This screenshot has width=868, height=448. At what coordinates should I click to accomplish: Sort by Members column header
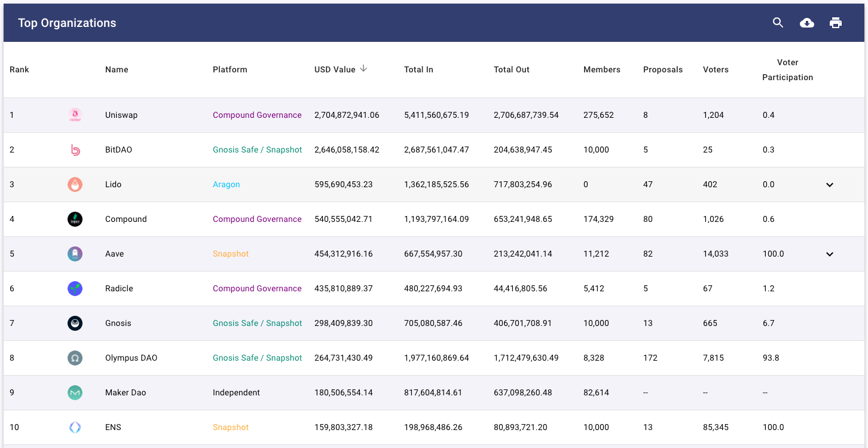tap(602, 69)
